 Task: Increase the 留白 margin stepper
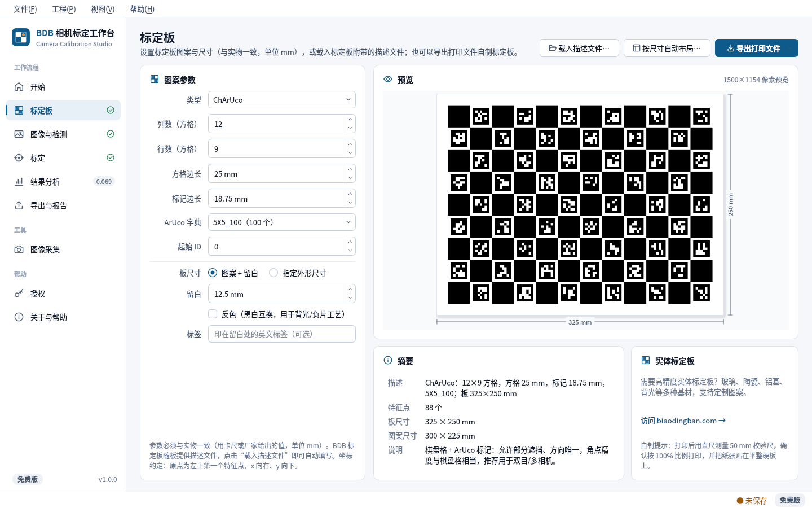click(x=350, y=290)
